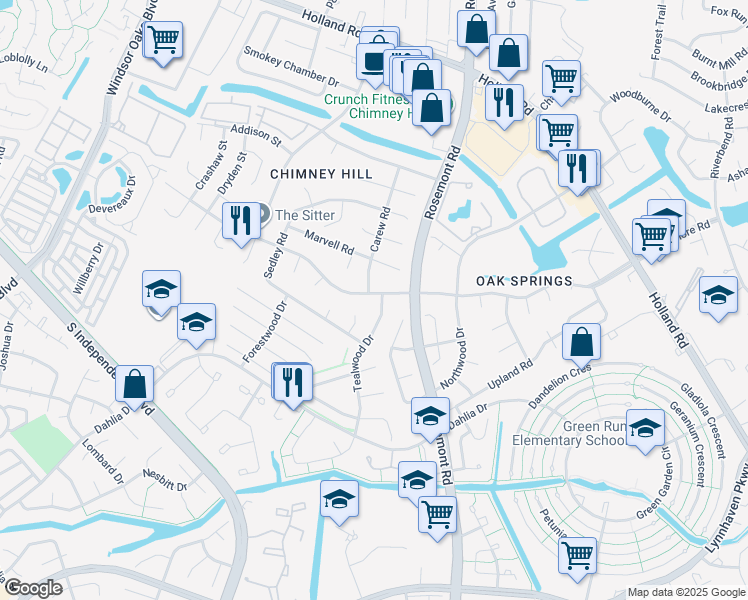Image resolution: width=748 pixels, height=600 pixels.
Task: Click the Addison St street label
Action: pos(256,134)
